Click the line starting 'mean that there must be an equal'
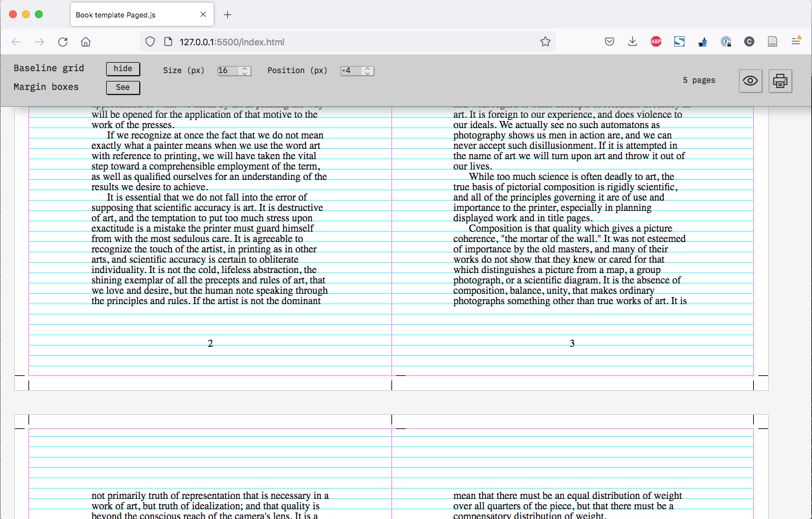Image resolution: width=812 pixels, height=519 pixels. pyautogui.click(x=567, y=496)
